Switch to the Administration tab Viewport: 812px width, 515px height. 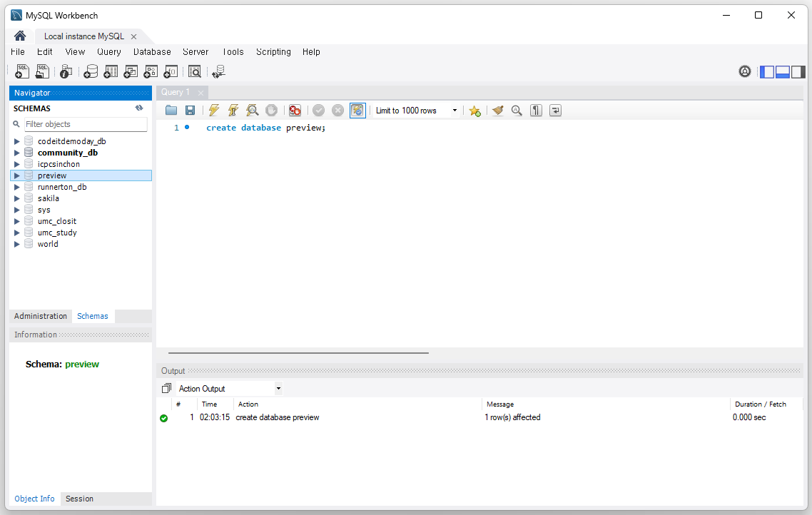pyautogui.click(x=41, y=316)
